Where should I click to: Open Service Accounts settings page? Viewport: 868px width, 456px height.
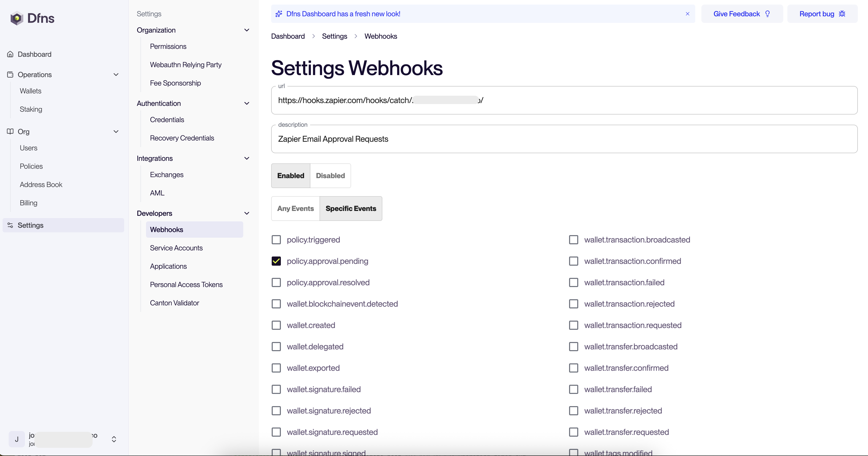176,248
